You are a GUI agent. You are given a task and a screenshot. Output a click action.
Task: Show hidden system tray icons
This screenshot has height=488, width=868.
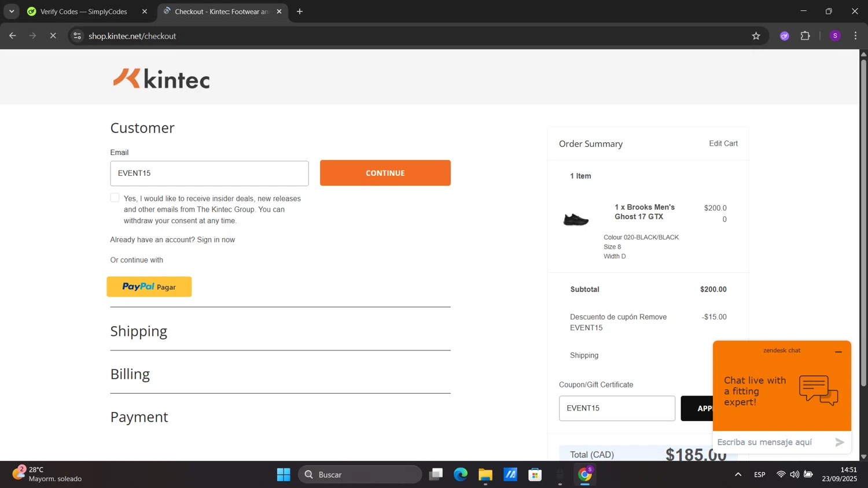(x=738, y=475)
